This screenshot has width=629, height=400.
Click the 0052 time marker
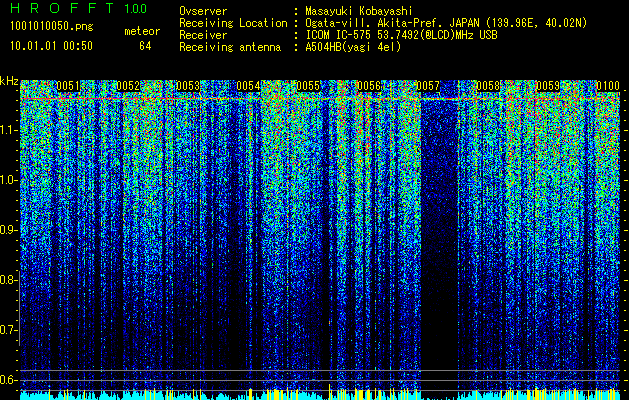(x=128, y=86)
